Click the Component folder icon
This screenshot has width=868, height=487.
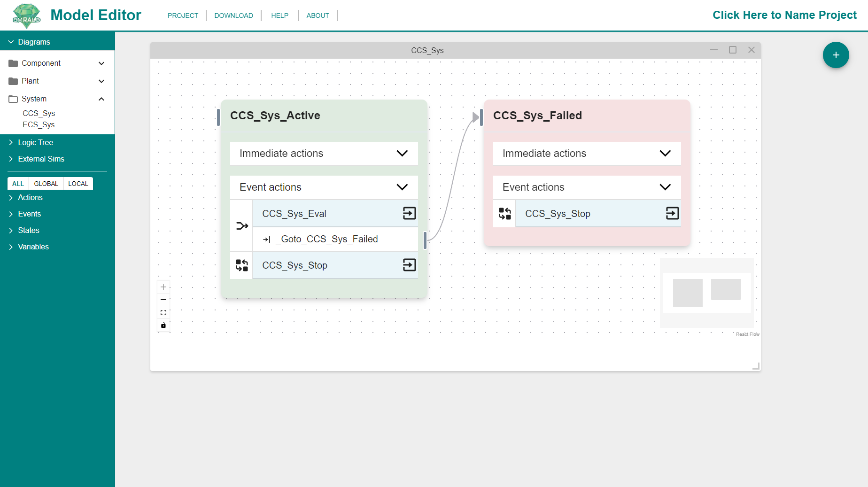[13, 63]
